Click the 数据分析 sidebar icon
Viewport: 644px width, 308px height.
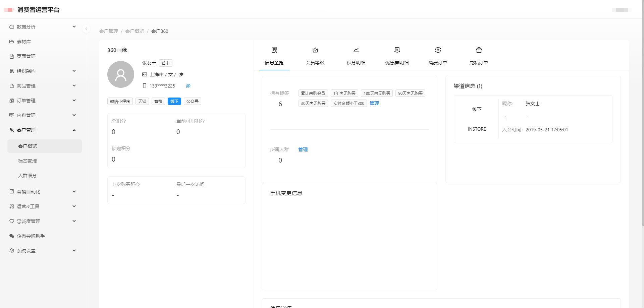click(x=12, y=27)
